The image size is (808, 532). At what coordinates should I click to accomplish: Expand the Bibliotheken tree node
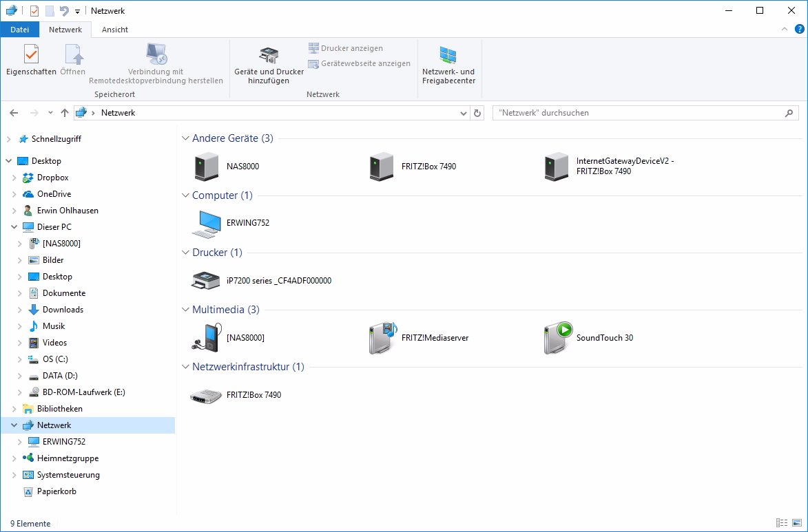point(14,409)
